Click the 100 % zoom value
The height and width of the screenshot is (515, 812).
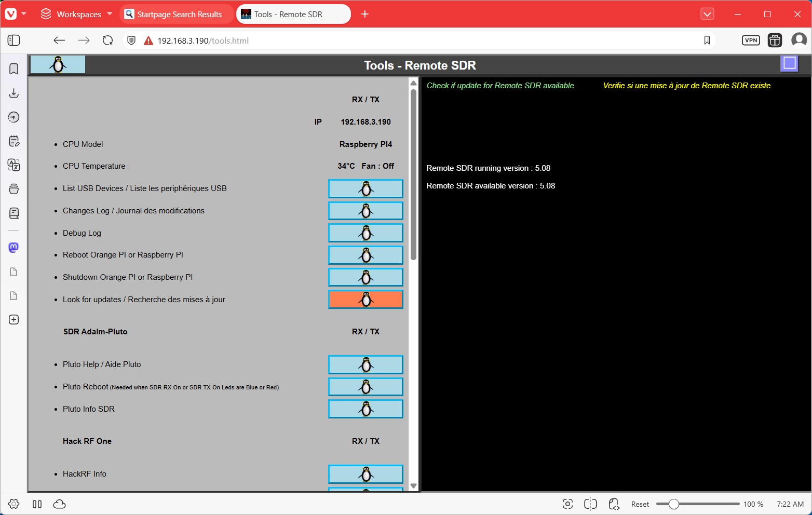[x=753, y=504]
